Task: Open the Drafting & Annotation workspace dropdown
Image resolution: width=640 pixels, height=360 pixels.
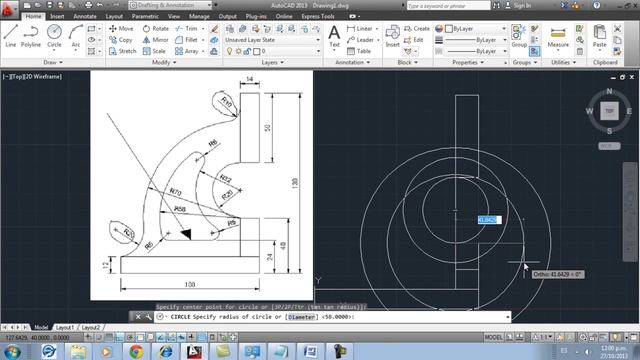Action: click(x=171, y=5)
